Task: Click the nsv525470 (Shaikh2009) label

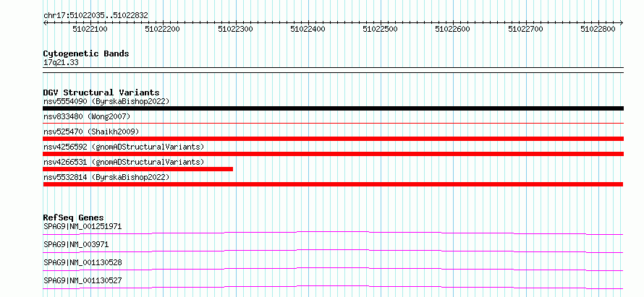Action: [91, 132]
